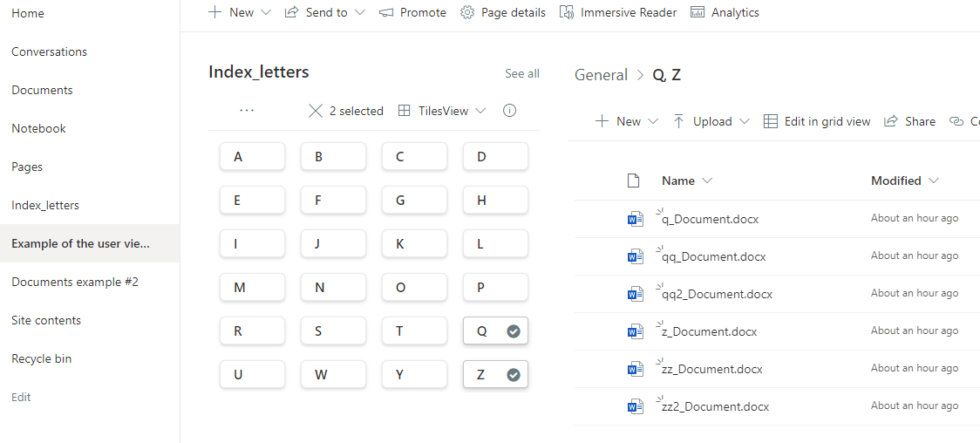Open the Modified column sort dropdown
This screenshot has height=443, width=980.
pos(934,181)
